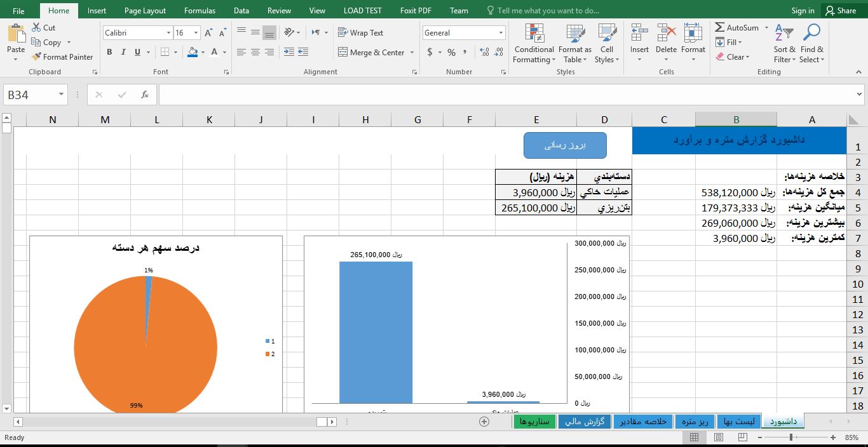Select the green سناريوها sheet tab
The image size is (868, 447).
point(534,422)
